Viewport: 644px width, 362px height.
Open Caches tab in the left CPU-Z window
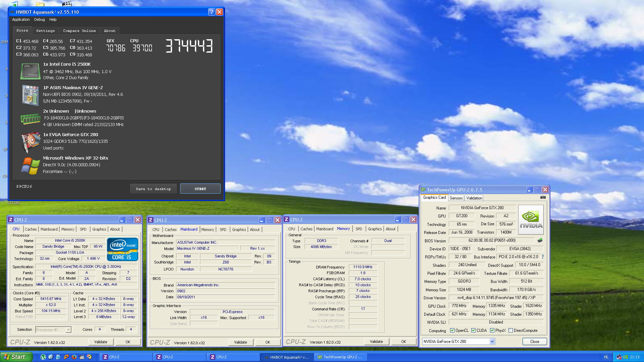coord(31,229)
